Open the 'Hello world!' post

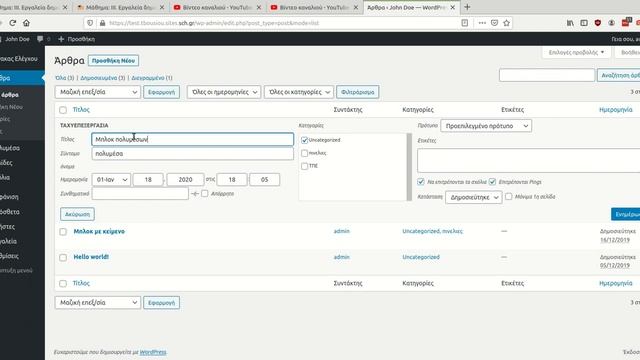pyautogui.click(x=91, y=257)
